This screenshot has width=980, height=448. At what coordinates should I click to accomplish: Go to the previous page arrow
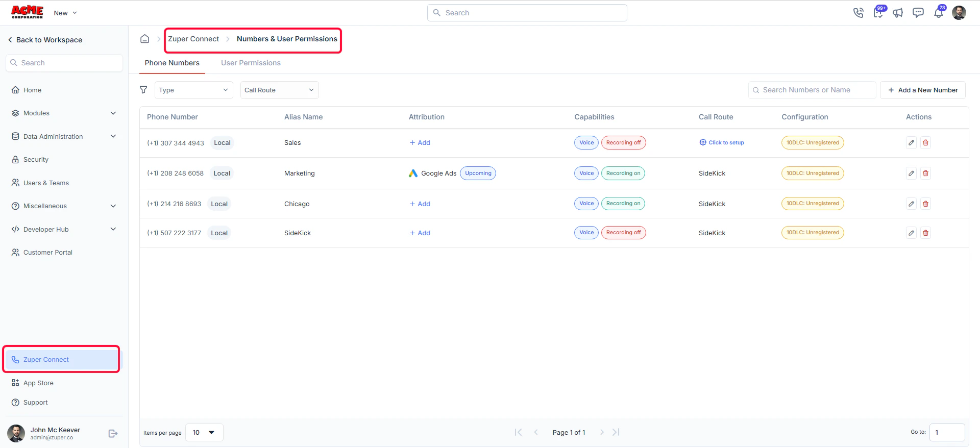click(x=536, y=432)
